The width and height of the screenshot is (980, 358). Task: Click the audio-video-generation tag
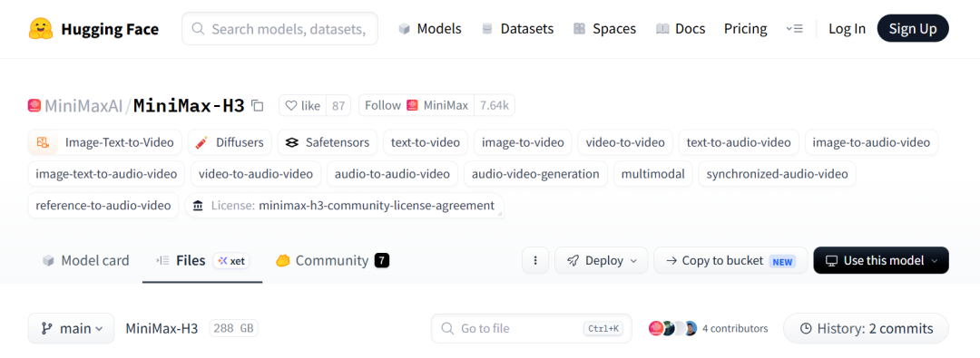click(535, 174)
